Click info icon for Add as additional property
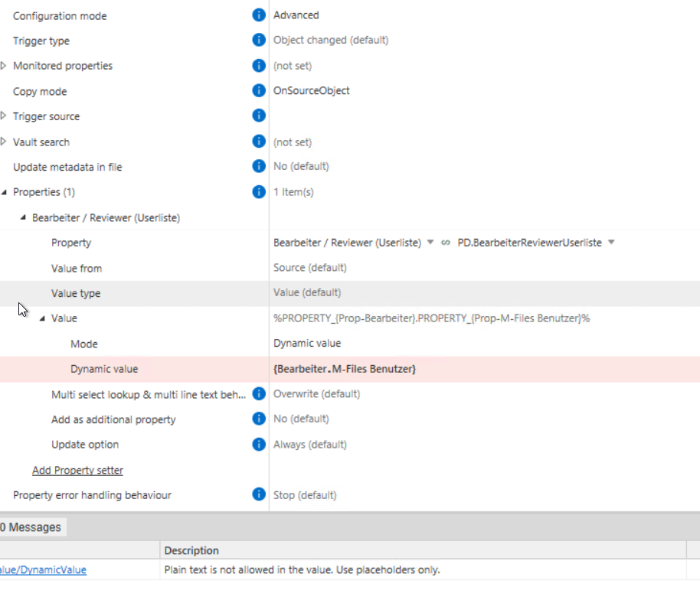This screenshot has width=700, height=613. tap(259, 419)
